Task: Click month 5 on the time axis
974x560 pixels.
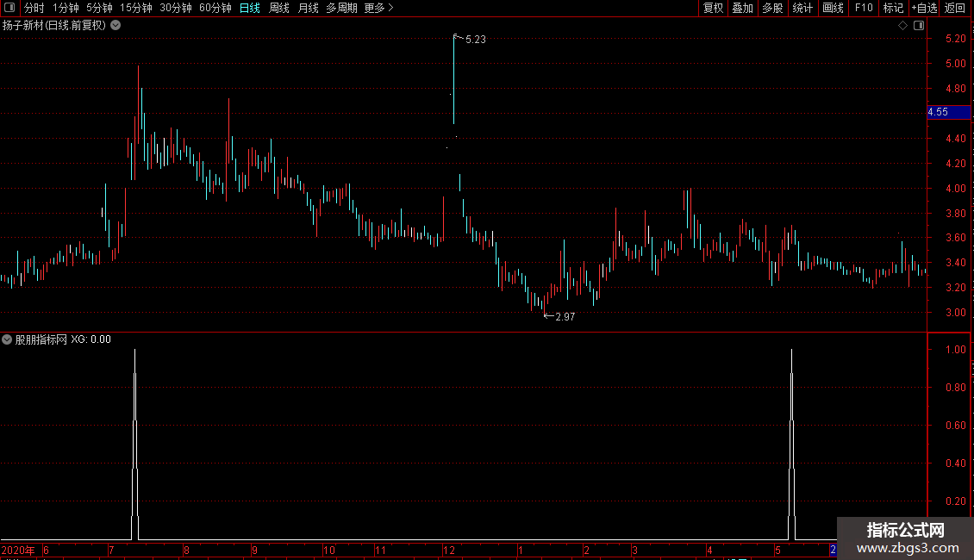Action: tap(777, 550)
